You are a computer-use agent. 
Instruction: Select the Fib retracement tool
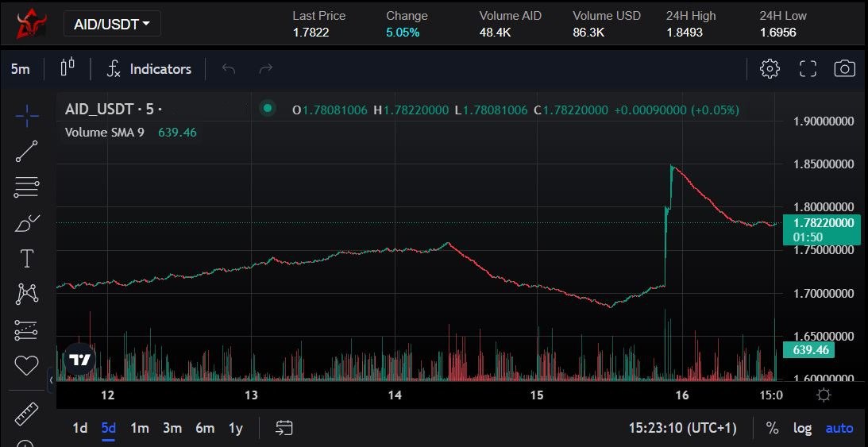[x=26, y=187]
